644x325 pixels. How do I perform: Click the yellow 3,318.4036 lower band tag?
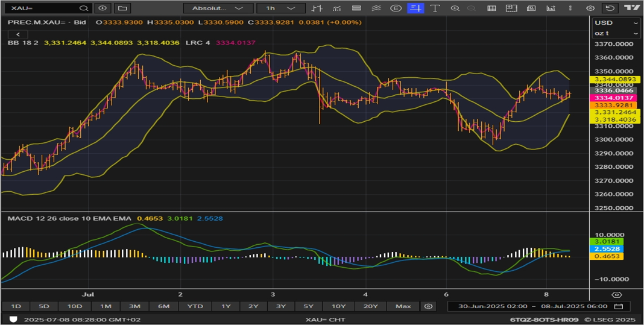pyautogui.click(x=614, y=119)
